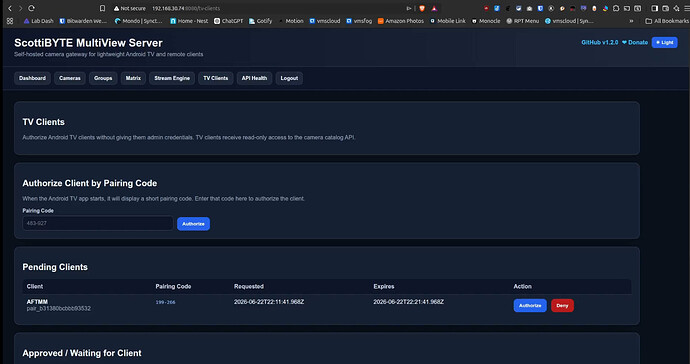The width and height of the screenshot is (690, 364).
Task: Switch to Light theme
Action: 664,42
